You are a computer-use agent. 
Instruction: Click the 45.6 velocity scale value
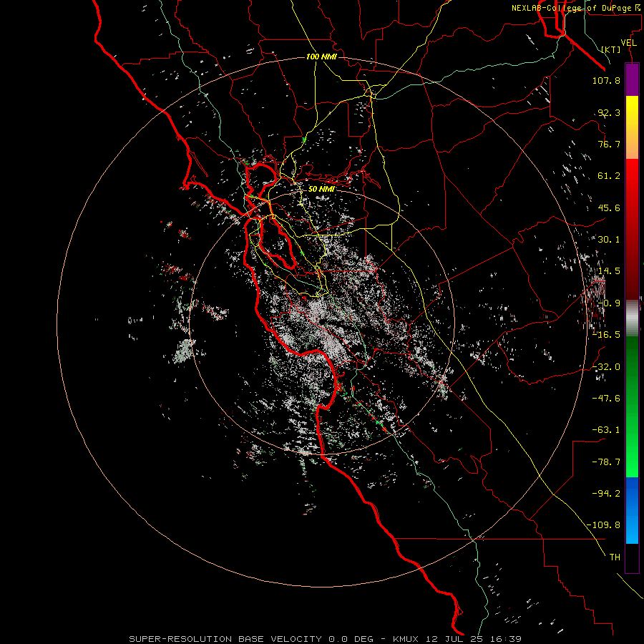609,208
